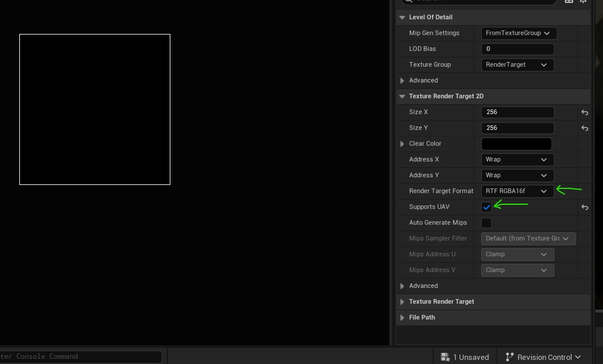Click the Size Y value field
This screenshot has height=364, width=603.
(518, 128)
